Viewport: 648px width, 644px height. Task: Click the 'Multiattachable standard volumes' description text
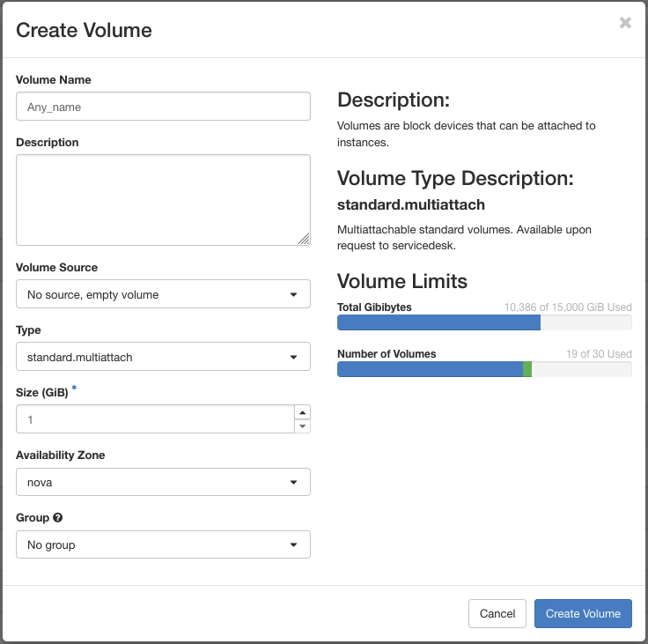point(464,237)
